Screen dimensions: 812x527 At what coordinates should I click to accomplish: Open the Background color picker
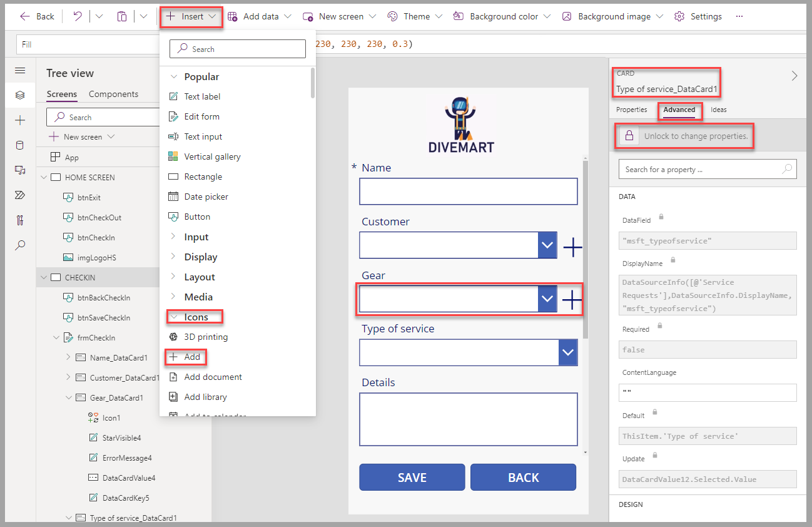click(x=500, y=16)
